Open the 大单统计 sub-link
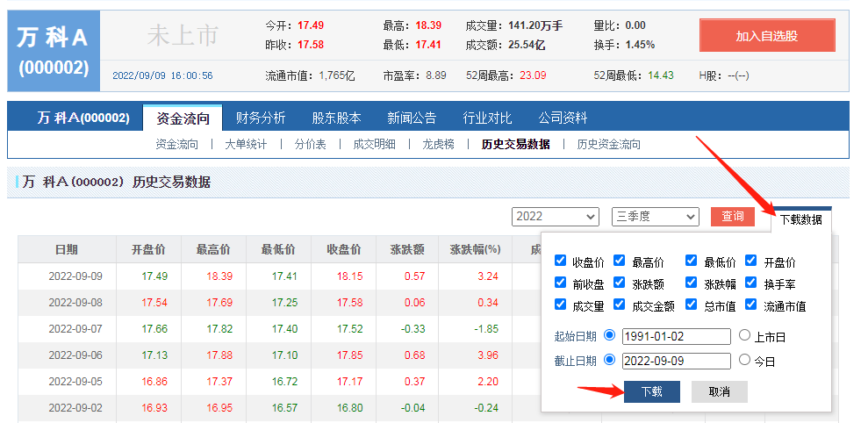Viewport: 868px width, 423px height. 246,144
